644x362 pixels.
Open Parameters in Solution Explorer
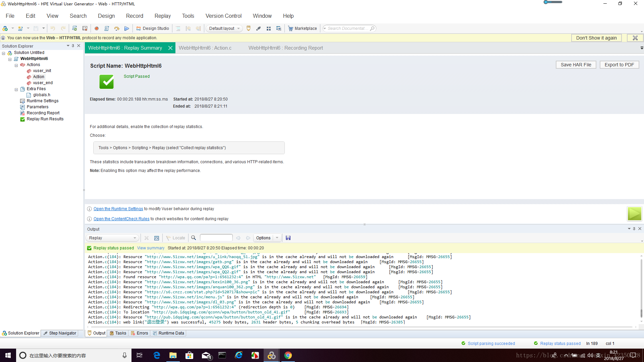coord(38,107)
